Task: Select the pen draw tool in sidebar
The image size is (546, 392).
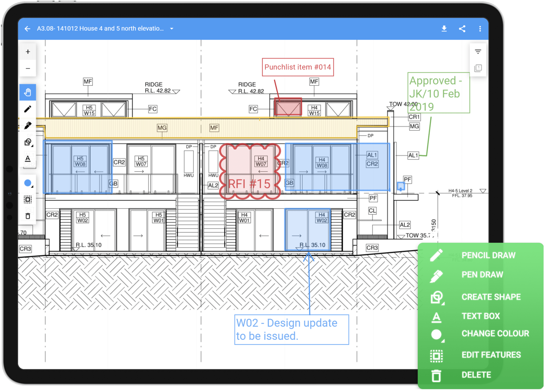Action: pyautogui.click(x=28, y=125)
